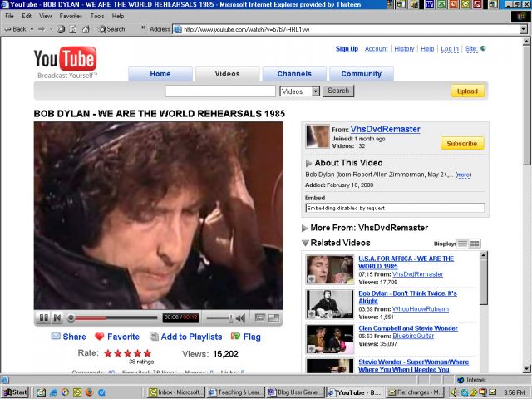532x399 pixels.
Task: Open the Add to Playlists link
Action: pyautogui.click(x=191, y=337)
